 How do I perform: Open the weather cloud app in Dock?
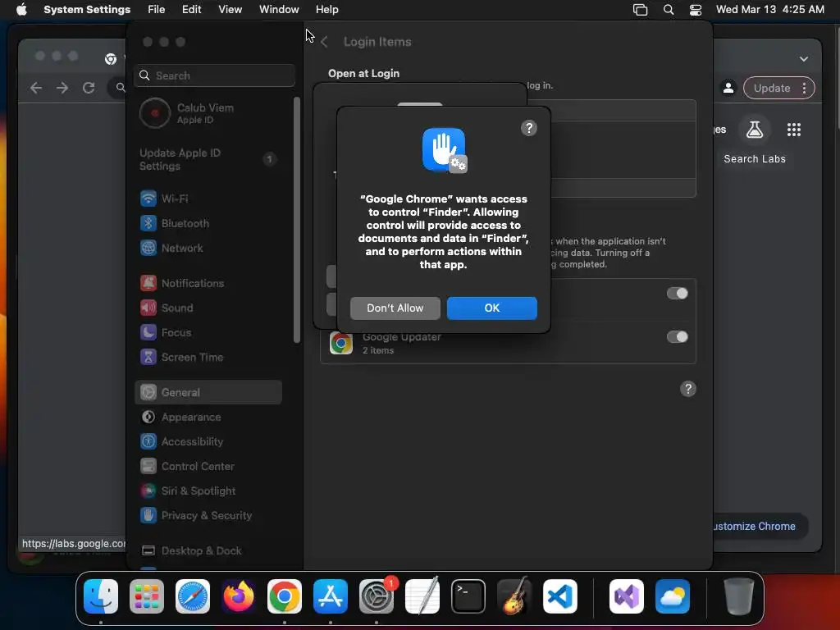pyautogui.click(x=673, y=596)
